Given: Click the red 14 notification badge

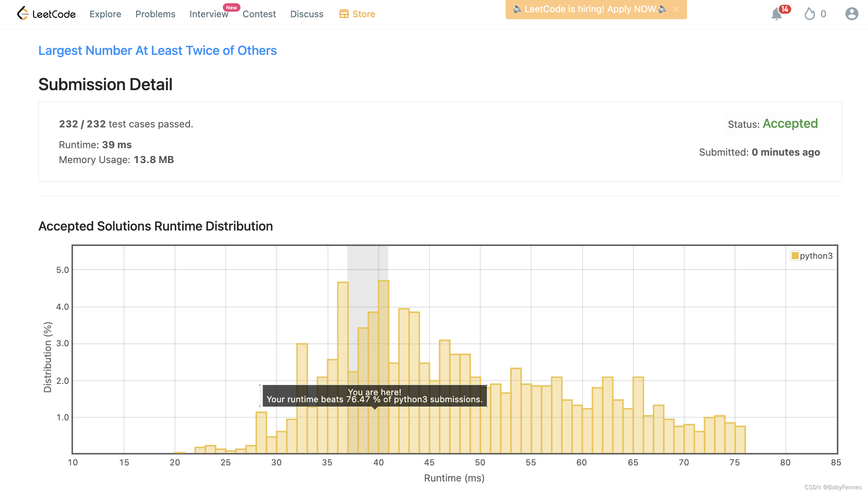Looking at the screenshot, I should (x=785, y=9).
